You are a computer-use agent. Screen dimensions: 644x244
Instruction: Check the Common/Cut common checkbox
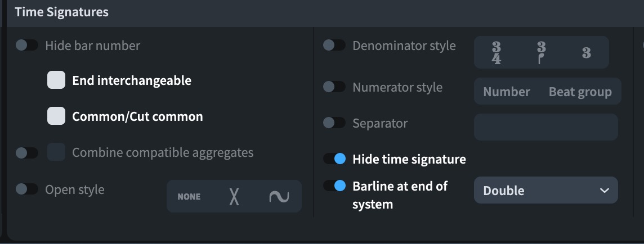(x=56, y=116)
